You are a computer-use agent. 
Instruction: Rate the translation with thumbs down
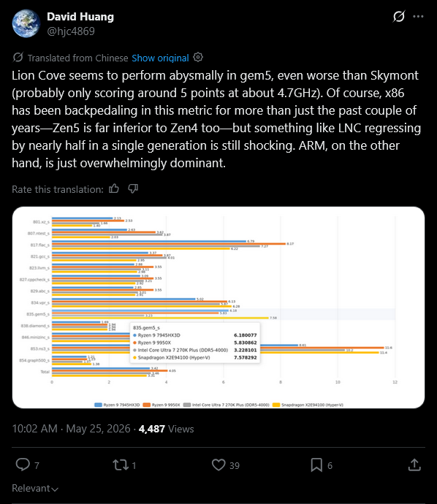133,188
